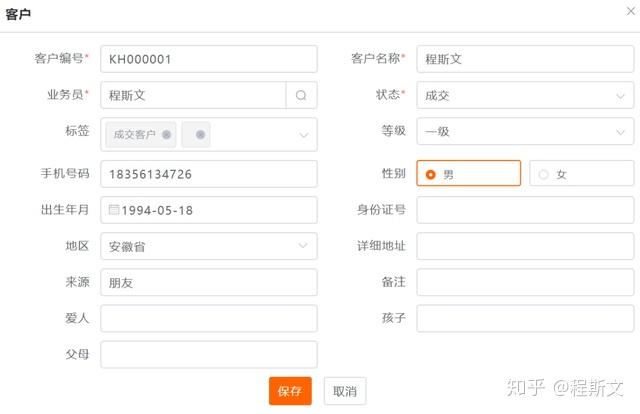Click into the 身份证号 field
Image resolution: width=640 pixels, height=414 pixels.
[525, 210]
